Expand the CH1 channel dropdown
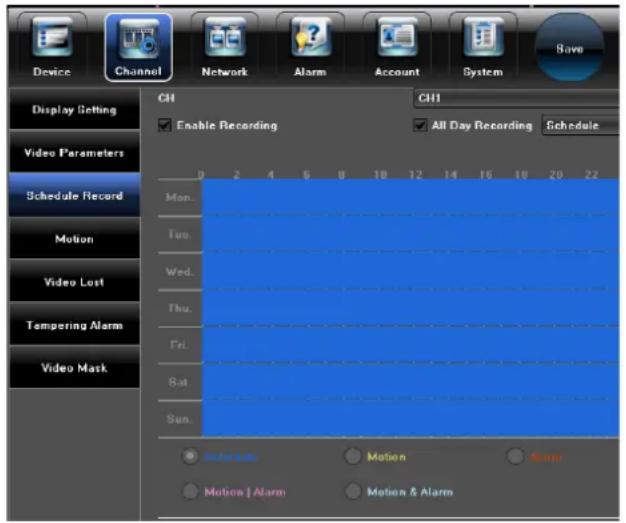This screenshot has height=523, width=626. pos(517,98)
